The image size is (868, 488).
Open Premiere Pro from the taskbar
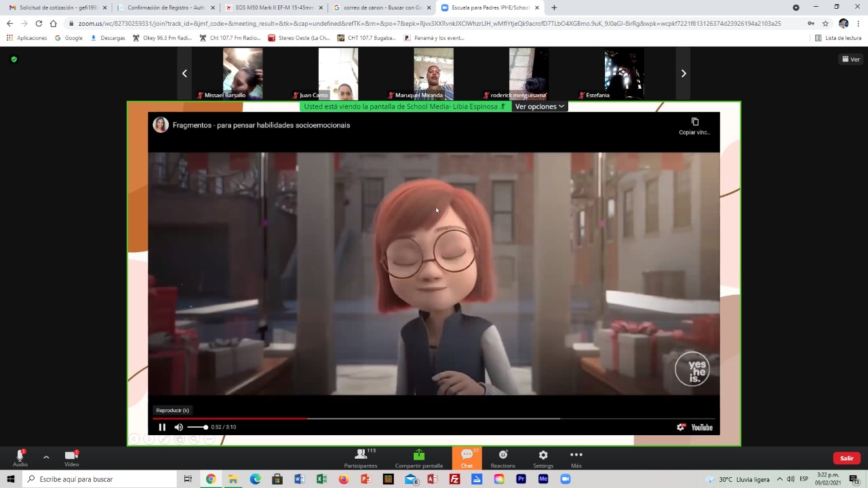click(521, 479)
